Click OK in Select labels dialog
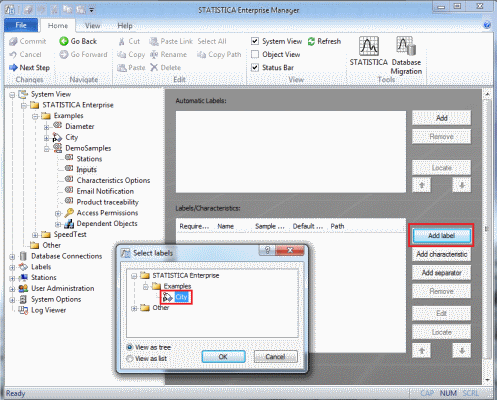Image resolution: width=497 pixels, height=400 pixels. click(x=223, y=357)
